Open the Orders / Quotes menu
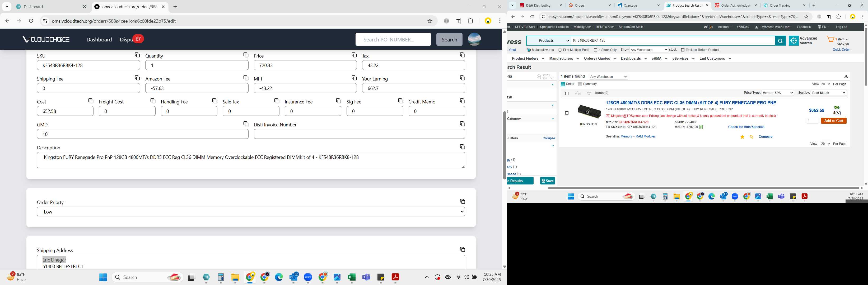This screenshot has height=285, width=868. tap(600, 59)
